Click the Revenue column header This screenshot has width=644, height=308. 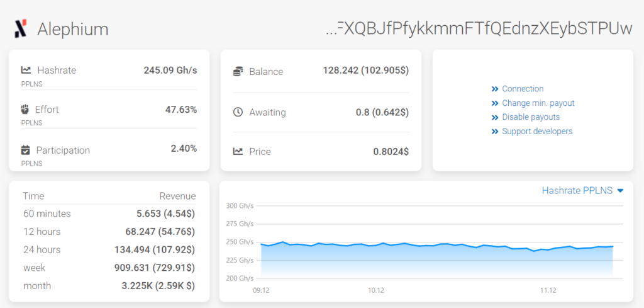coord(177,196)
